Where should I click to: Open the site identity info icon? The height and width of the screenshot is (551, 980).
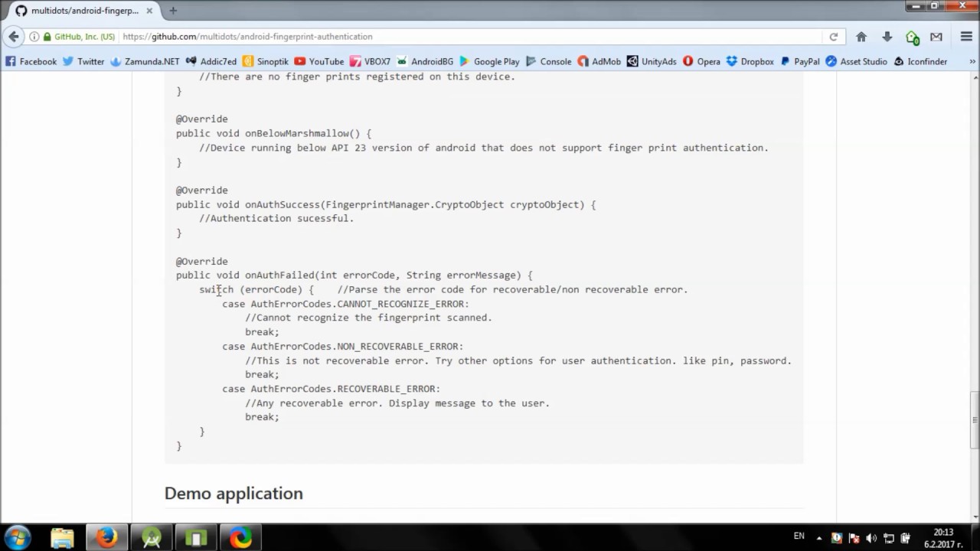(x=34, y=37)
